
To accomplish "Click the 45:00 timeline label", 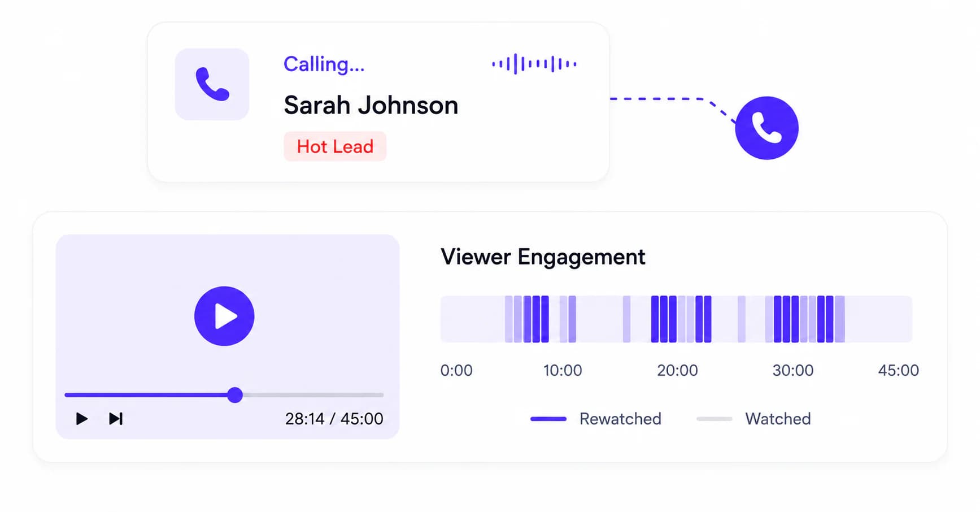I will [x=899, y=371].
